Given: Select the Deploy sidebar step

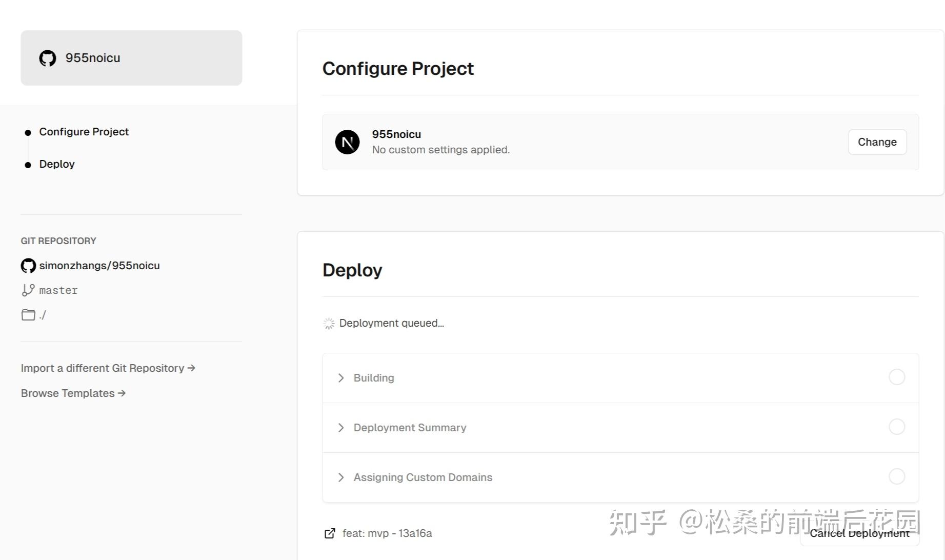Looking at the screenshot, I should (x=56, y=164).
